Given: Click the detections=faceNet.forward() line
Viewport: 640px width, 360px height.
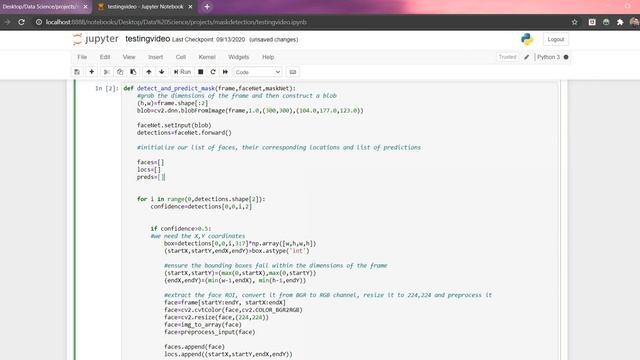Looking at the screenshot, I should (x=184, y=133).
